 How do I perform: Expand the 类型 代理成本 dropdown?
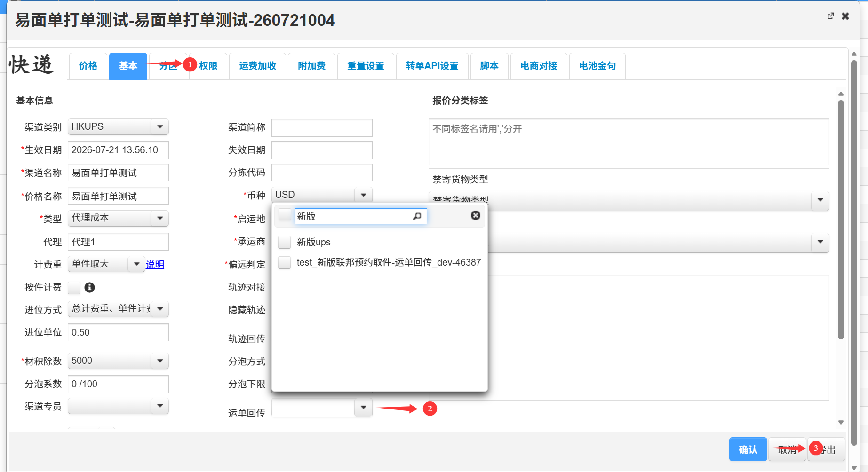click(118, 218)
